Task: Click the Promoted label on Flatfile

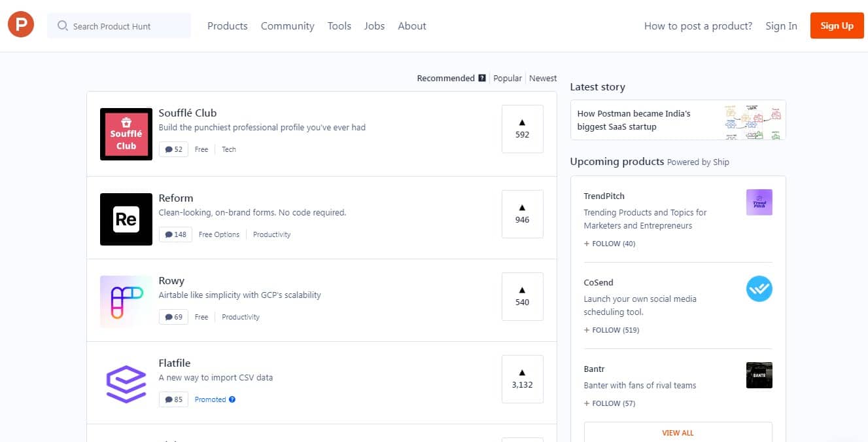Action: [x=210, y=399]
